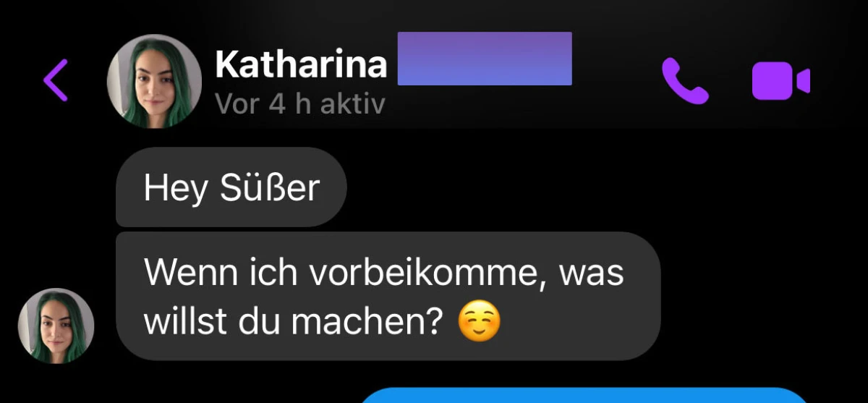The width and height of the screenshot is (868, 403).
Task: Go back using the purple arrow
Action: [x=55, y=80]
